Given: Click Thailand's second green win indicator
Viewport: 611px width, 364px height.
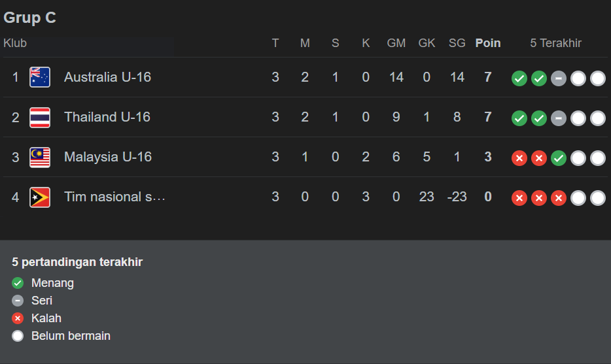Looking at the screenshot, I should 538,118.
